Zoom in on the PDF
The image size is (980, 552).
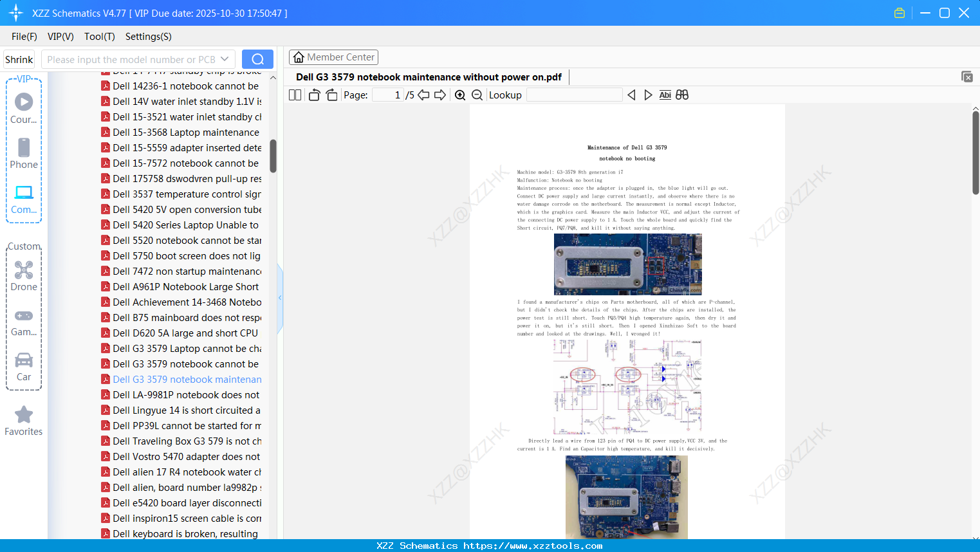(x=460, y=95)
